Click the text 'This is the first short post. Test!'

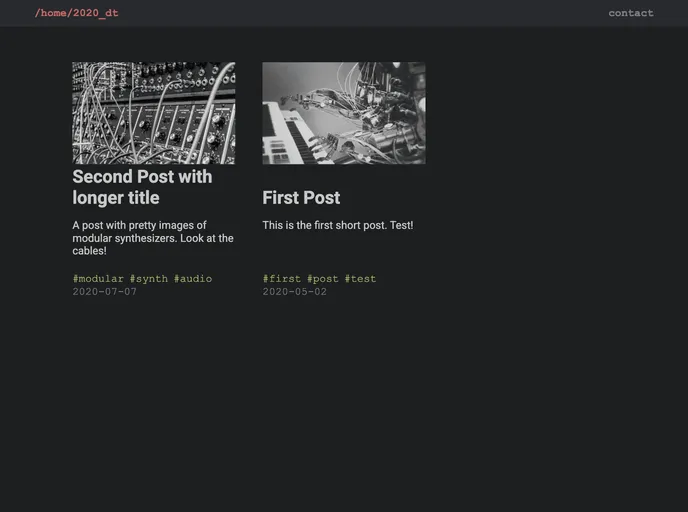tap(338, 226)
